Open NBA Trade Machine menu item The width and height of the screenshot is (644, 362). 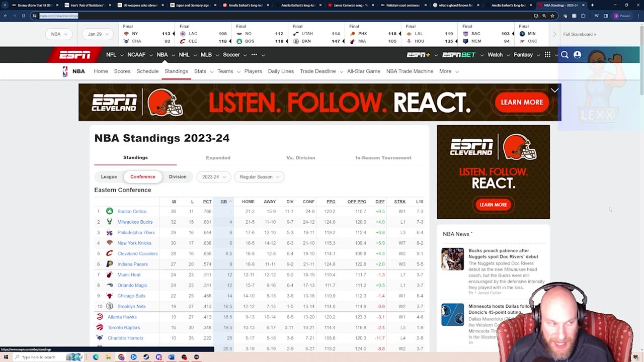(x=410, y=71)
